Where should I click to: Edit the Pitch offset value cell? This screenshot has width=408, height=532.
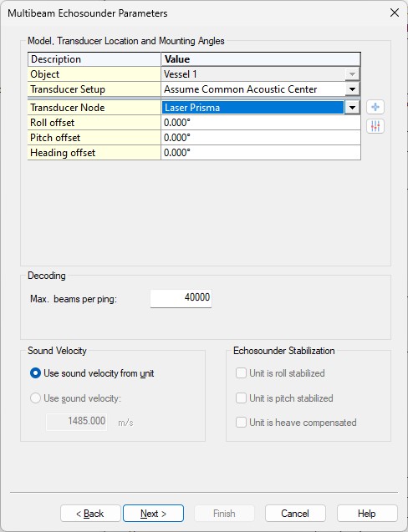click(x=261, y=138)
